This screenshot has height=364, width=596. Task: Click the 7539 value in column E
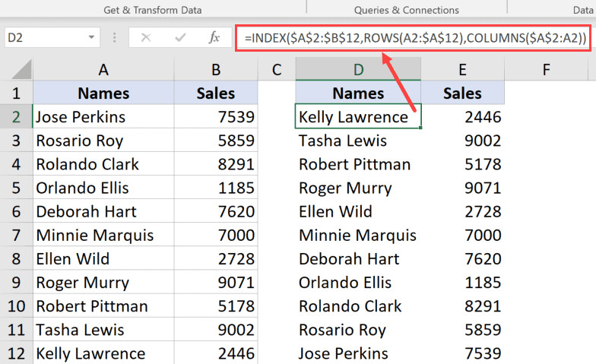coord(483,353)
